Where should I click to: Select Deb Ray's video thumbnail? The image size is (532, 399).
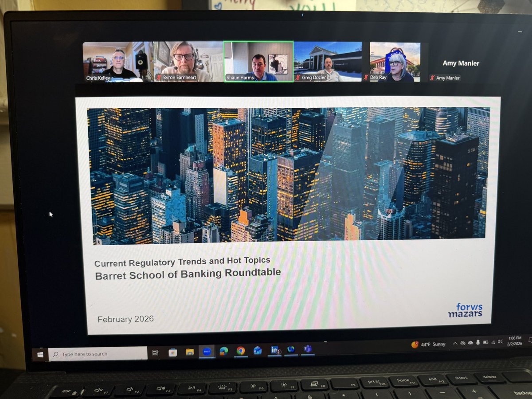(x=395, y=62)
